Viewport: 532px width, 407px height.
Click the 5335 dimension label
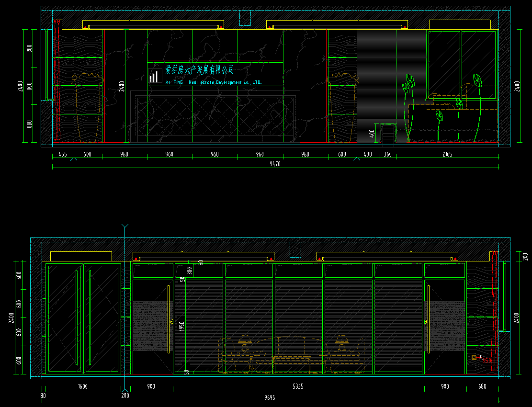click(x=298, y=386)
